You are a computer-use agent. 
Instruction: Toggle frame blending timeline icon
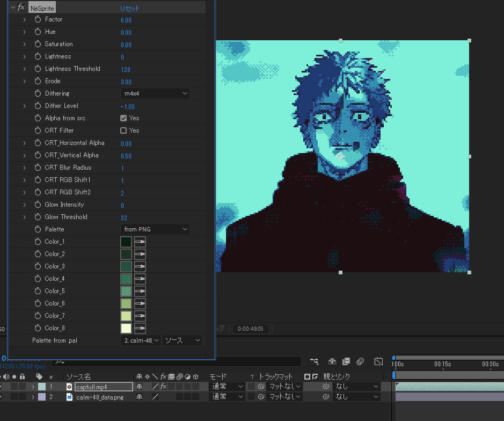[x=346, y=361]
